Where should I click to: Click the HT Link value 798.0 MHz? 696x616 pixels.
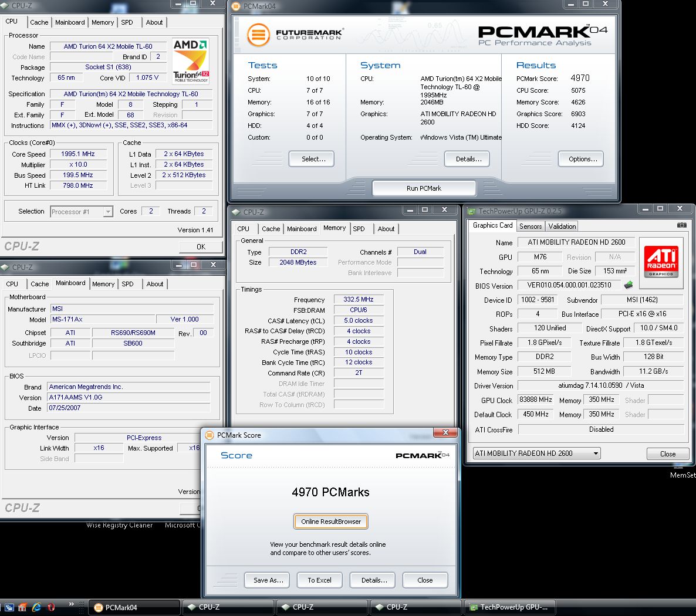[x=77, y=185]
